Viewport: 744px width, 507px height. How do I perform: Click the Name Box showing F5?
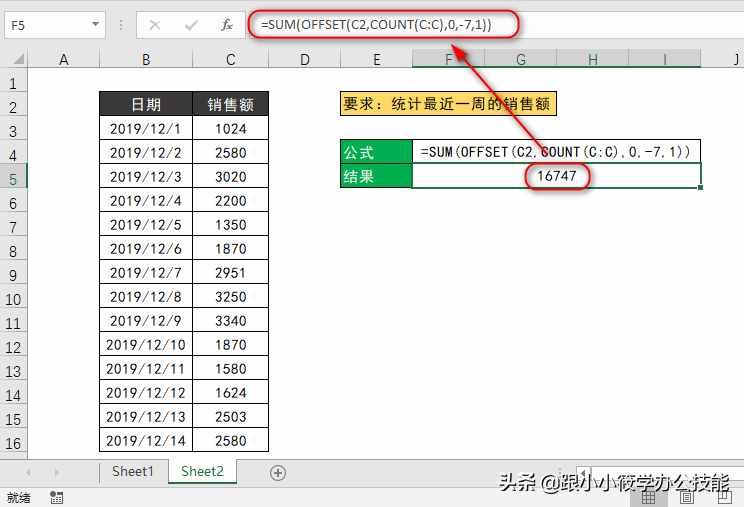point(55,25)
